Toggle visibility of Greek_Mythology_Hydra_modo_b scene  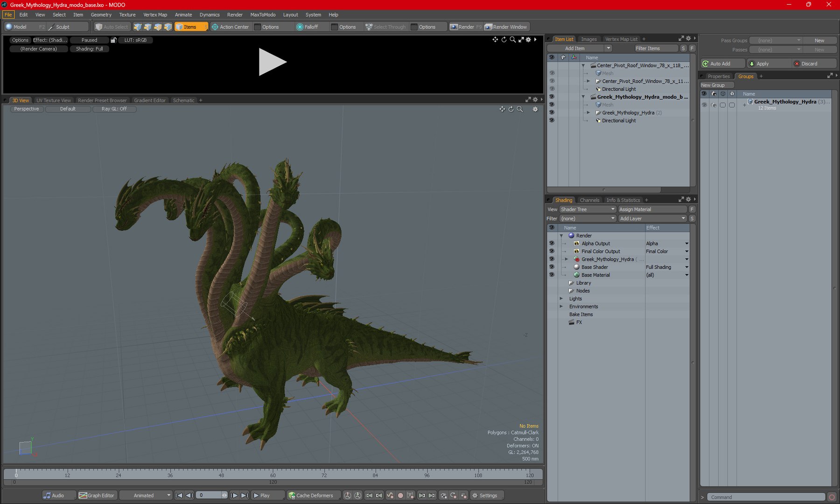[552, 97]
